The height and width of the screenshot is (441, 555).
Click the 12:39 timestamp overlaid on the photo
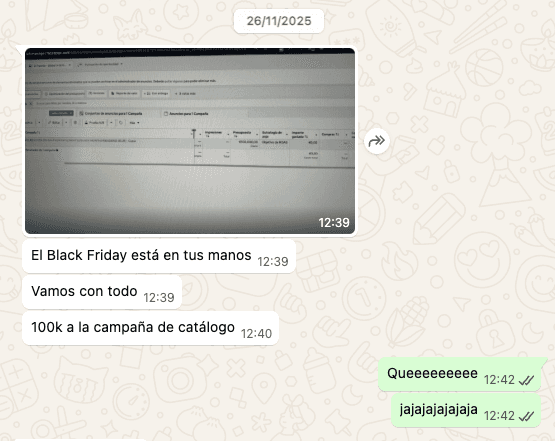coord(334,223)
